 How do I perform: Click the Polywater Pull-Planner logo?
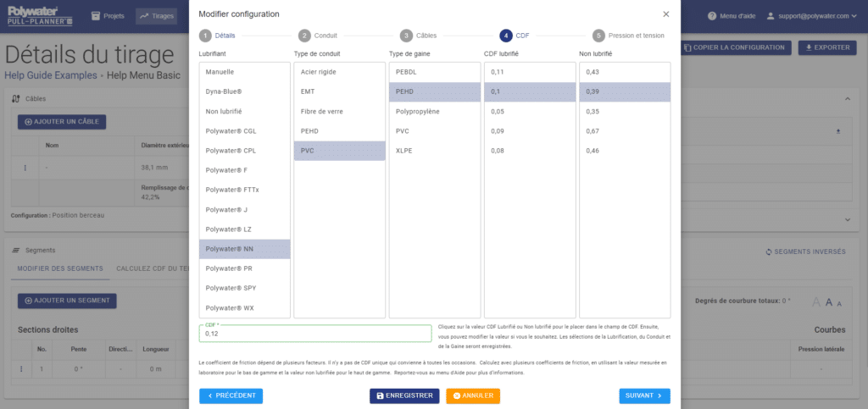tap(40, 16)
